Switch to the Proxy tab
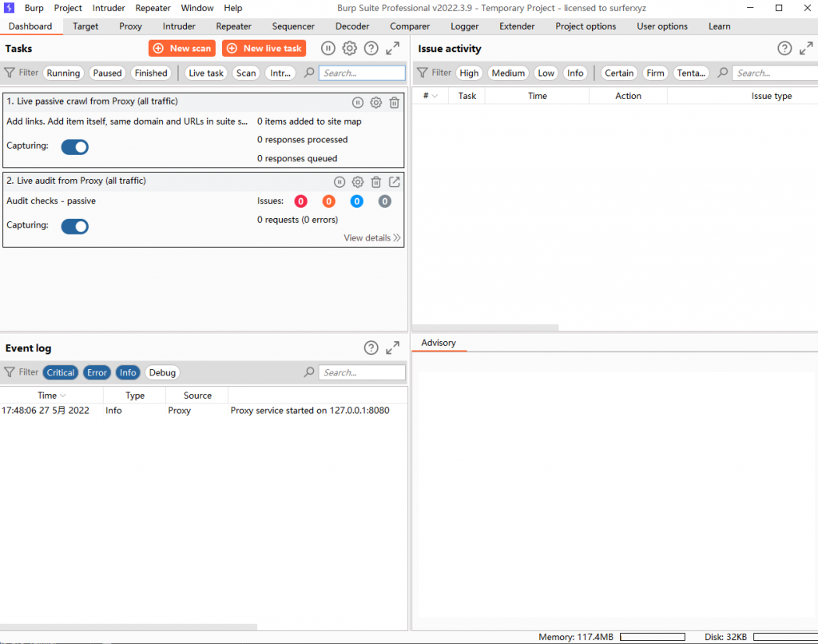This screenshot has height=644, width=818. click(x=130, y=26)
